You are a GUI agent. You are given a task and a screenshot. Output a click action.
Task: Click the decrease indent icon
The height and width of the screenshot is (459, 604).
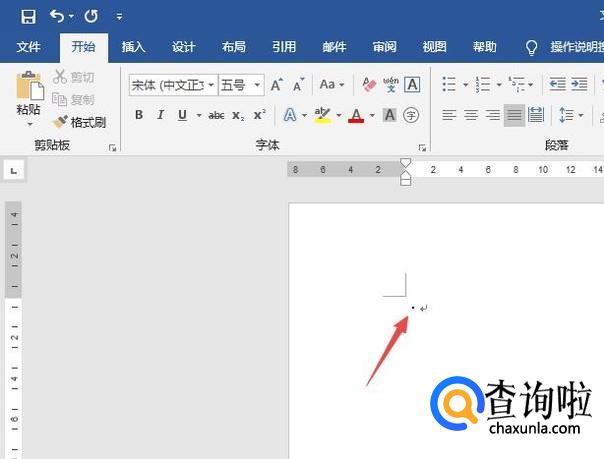click(557, 84)
